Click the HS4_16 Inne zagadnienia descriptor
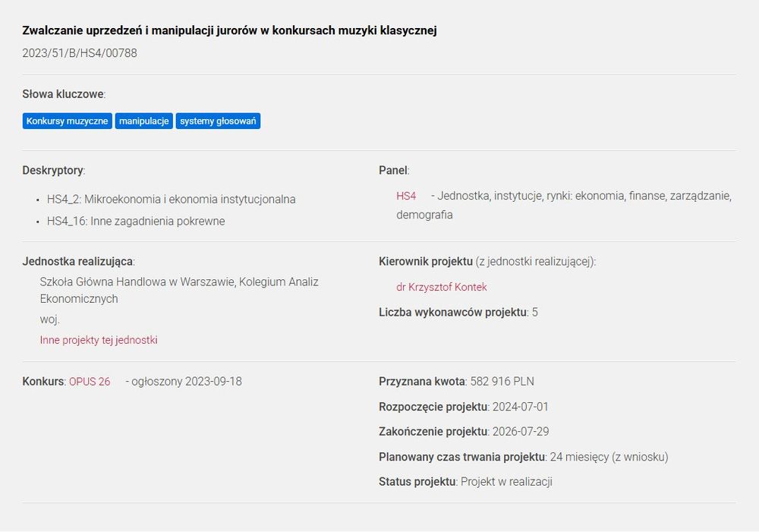 (136, 222)
